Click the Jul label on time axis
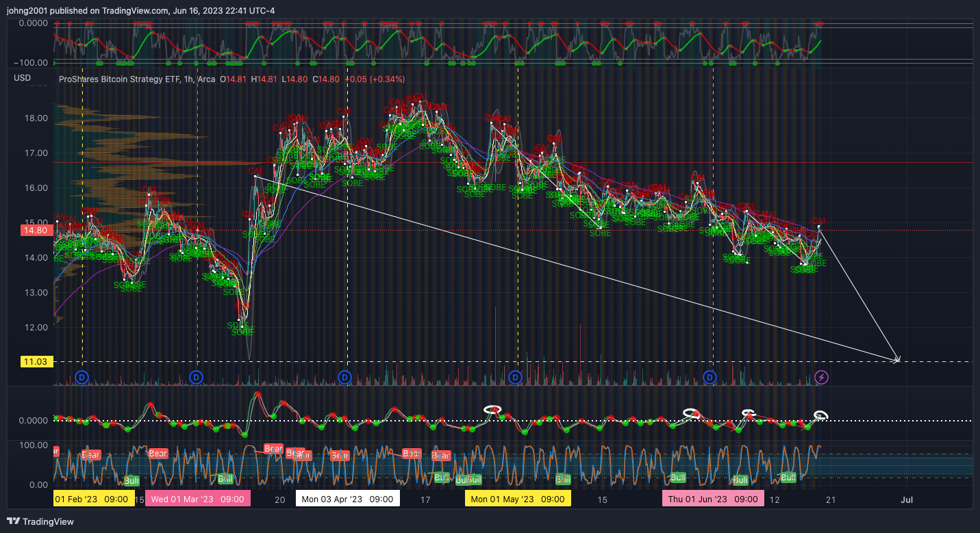 [906, 500]
